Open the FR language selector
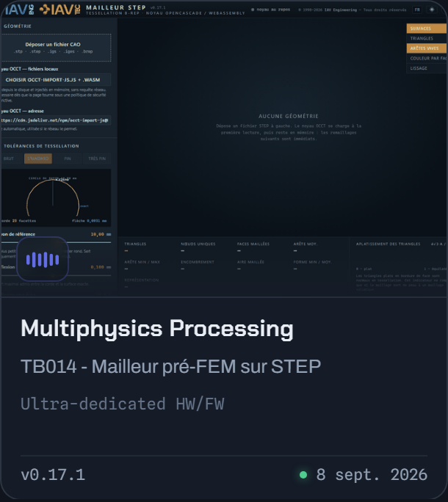448x502 pixels. (417, 10)
